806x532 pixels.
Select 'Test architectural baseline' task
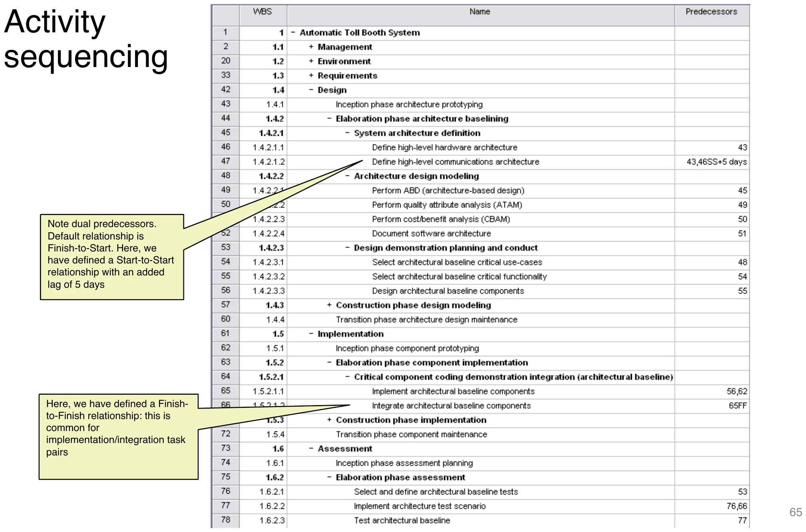coord(402,520)
